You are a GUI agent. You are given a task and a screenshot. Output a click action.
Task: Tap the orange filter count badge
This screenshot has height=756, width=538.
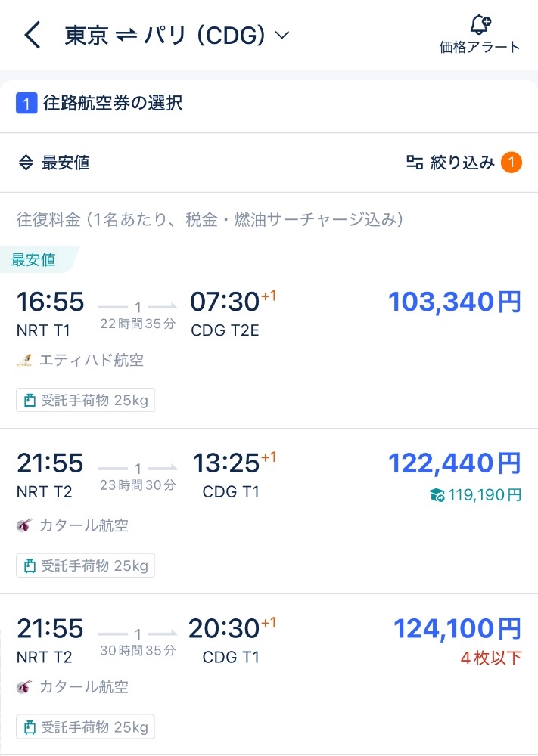(511, 163)
